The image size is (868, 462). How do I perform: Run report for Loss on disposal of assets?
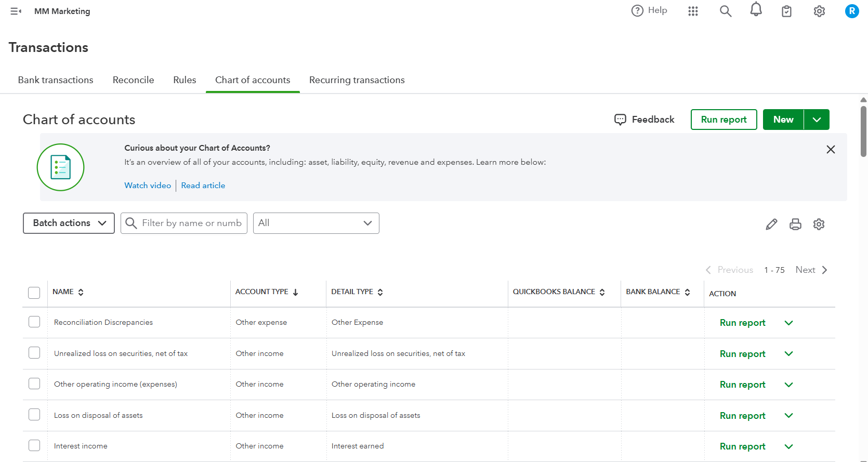pyautogui.click(x=742, y=416)
